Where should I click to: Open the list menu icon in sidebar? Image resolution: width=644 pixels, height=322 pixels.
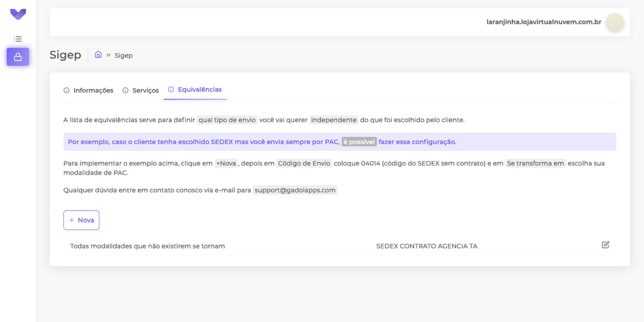pos(18,39)
